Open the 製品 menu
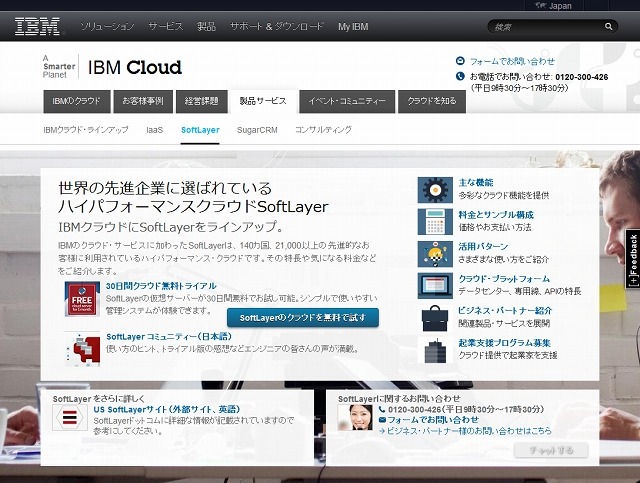Screen dimensions: 640x483 [206, 27]
